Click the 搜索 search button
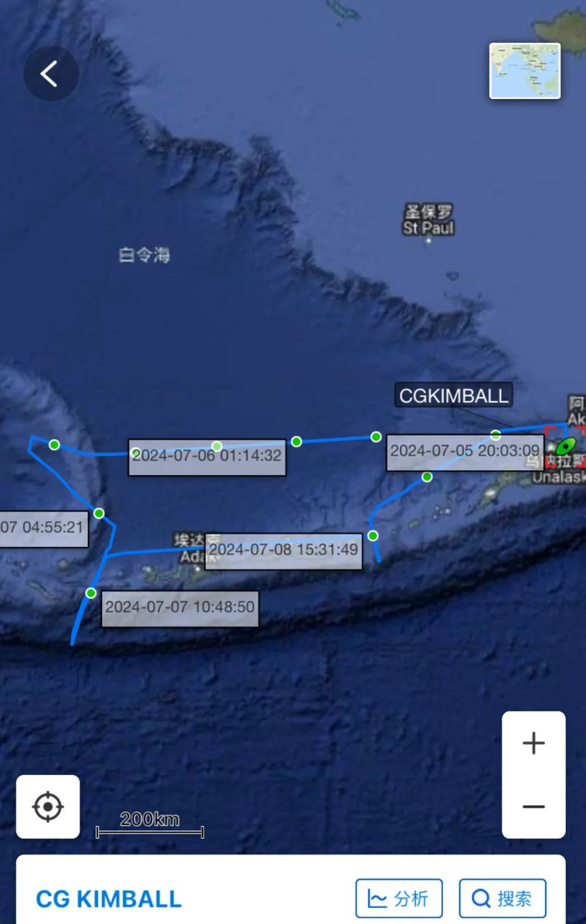Screen dimensions: 586x924 coord(502,899)
